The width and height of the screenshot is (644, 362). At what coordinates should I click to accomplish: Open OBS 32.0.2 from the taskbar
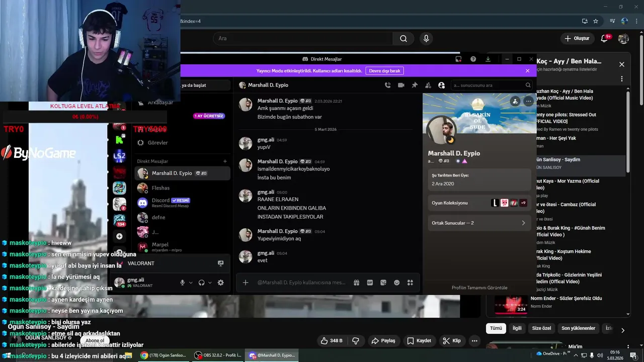point(218,355)
